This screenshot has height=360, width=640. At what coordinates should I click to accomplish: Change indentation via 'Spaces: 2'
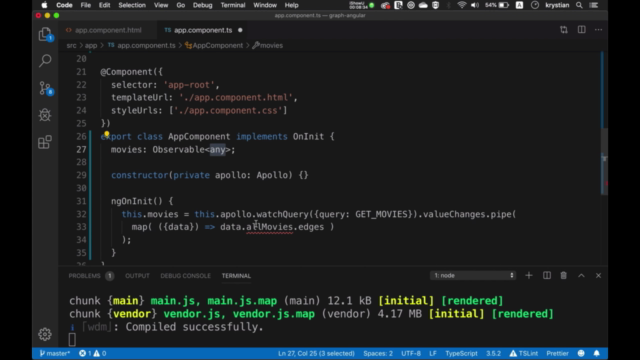[378, 353]
